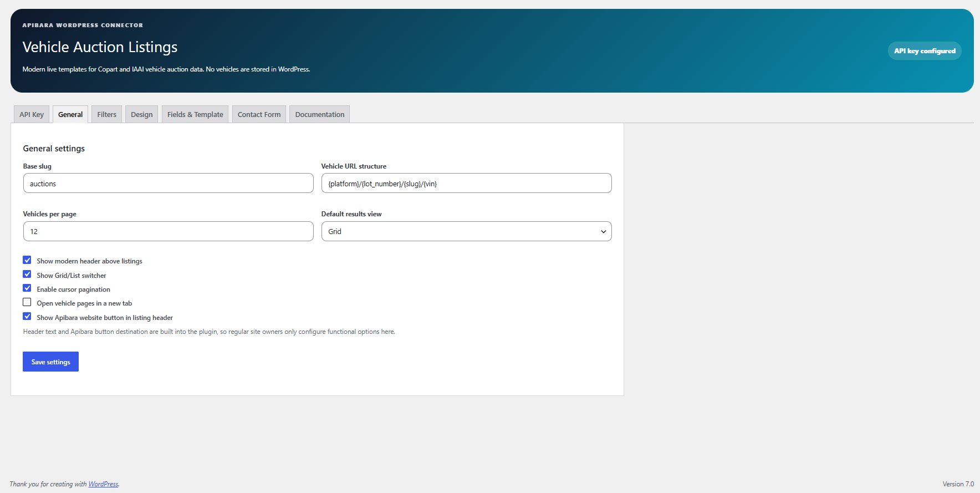This screenshot has width=980, height=493.
Task: Follow the WordPress footer link
Action: click(103, 484)
